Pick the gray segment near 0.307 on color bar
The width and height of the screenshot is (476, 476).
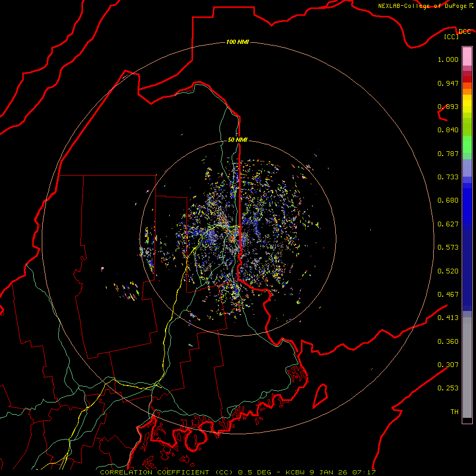[467, 368]
